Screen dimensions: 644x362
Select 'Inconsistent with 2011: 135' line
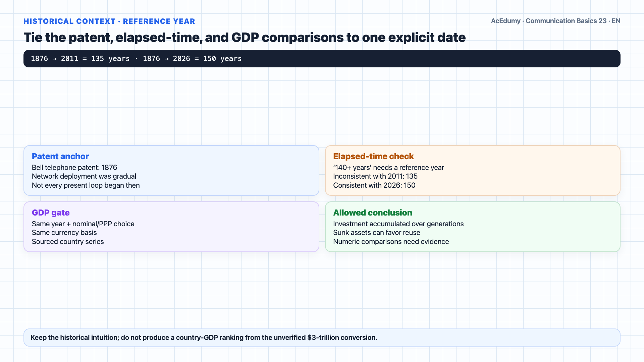click(375, 176)
